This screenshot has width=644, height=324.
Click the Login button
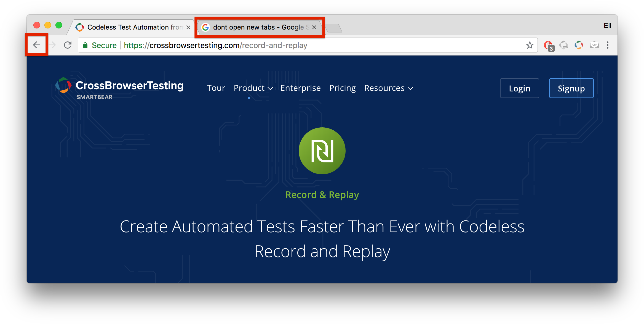pyautogui.click(x=519, y=88)
